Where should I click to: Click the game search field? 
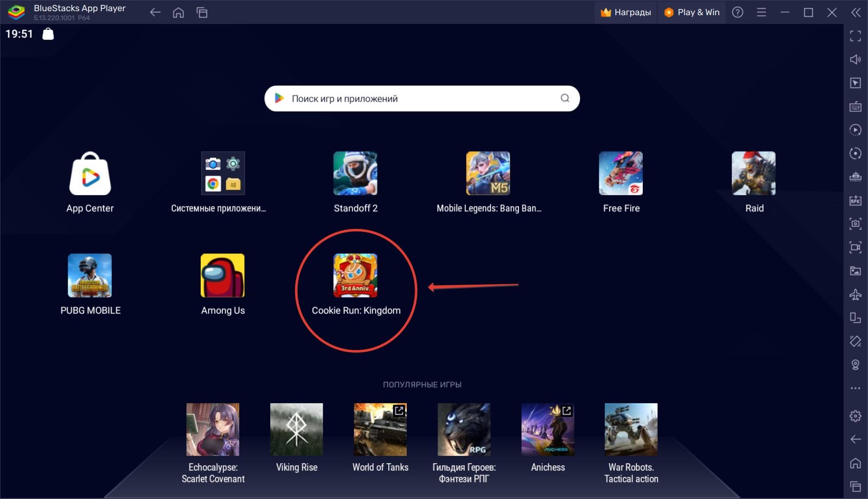click(x=422, y=98)
